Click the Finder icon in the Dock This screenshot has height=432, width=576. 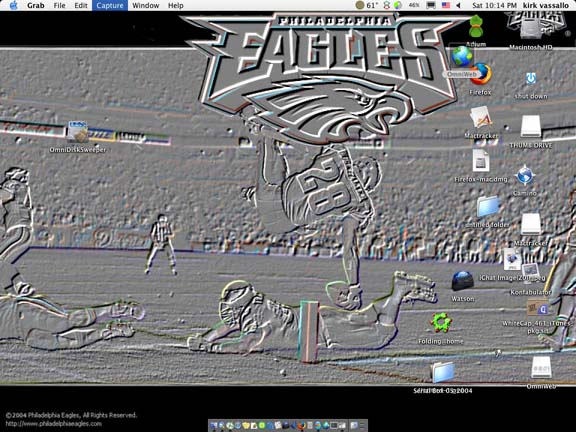(x=213, y=426)
